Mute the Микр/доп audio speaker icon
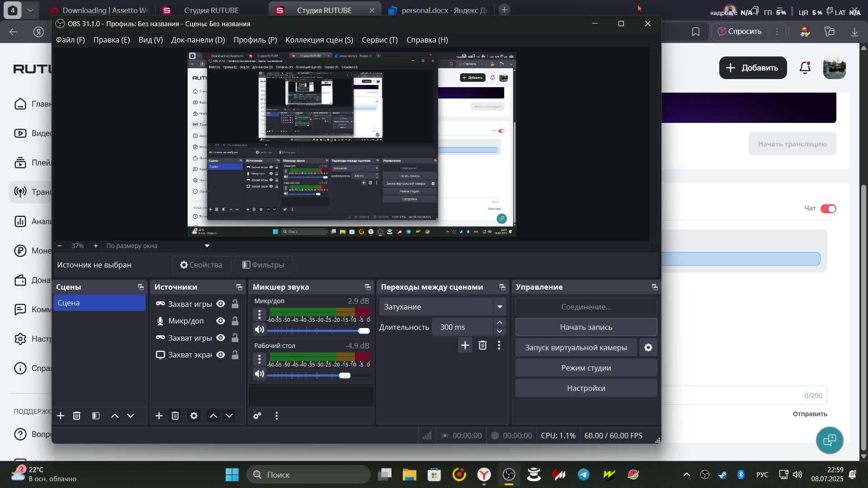This screenshot has height=488, width=868. 259,330
